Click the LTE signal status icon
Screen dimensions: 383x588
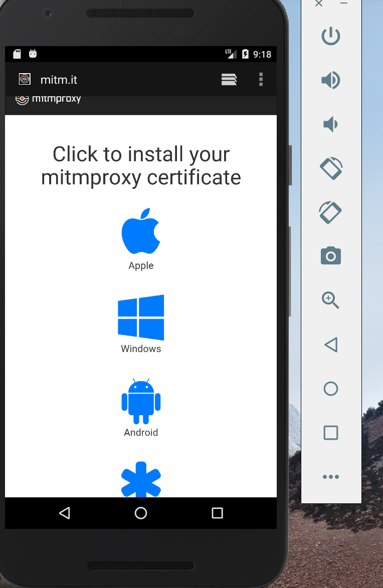pyautogui.click(x=231, y=54)
